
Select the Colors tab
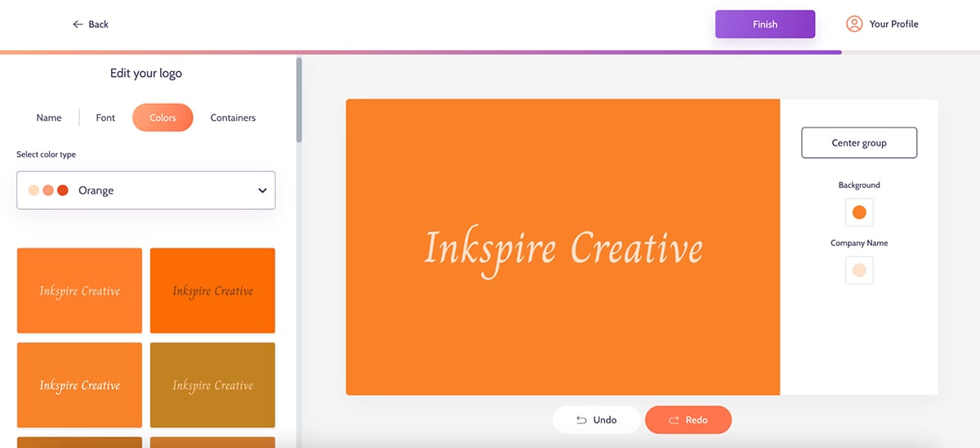[163, 118]
